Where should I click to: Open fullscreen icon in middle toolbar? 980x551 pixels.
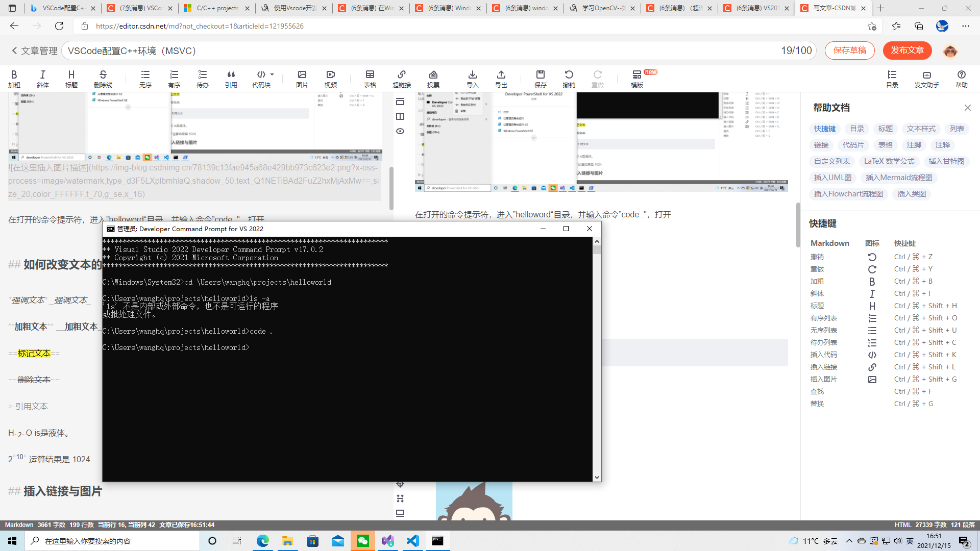coord(400,498)
